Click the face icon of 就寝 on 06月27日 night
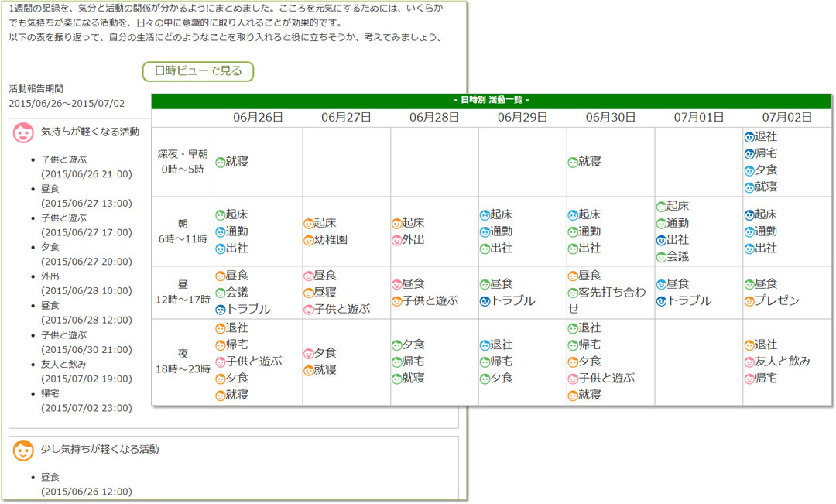Image resolution: width=836 pixels, height=504 pixels. (309, 371)
